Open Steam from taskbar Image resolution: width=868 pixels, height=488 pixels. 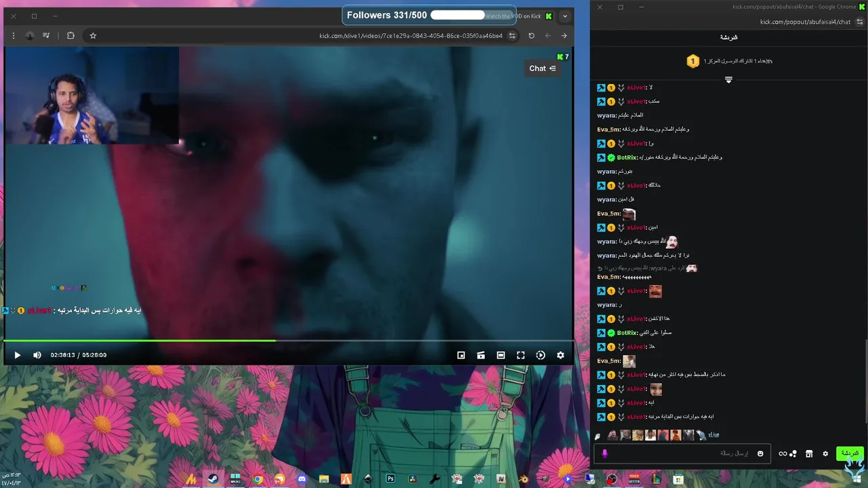pyautogui.click(x=213, y=479)
